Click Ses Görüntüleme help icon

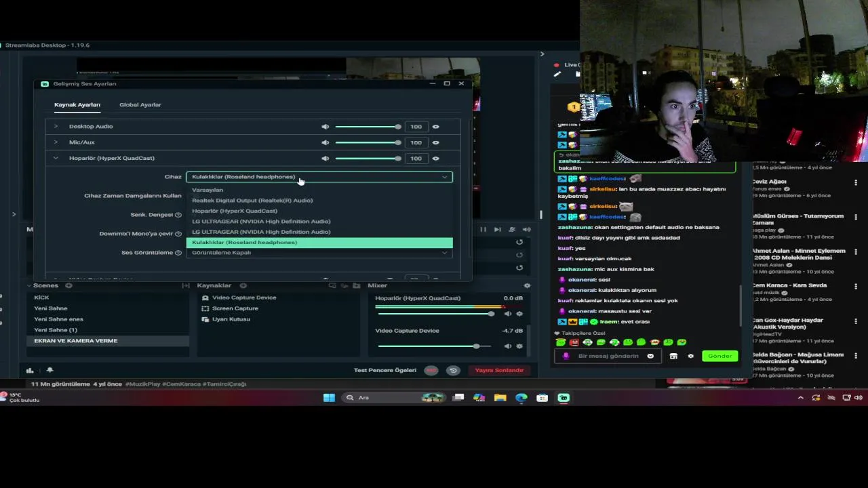point(178,253)
